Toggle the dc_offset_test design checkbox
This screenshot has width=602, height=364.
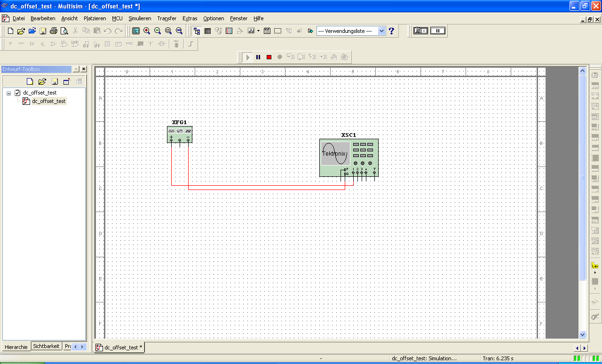click(17, 93)
